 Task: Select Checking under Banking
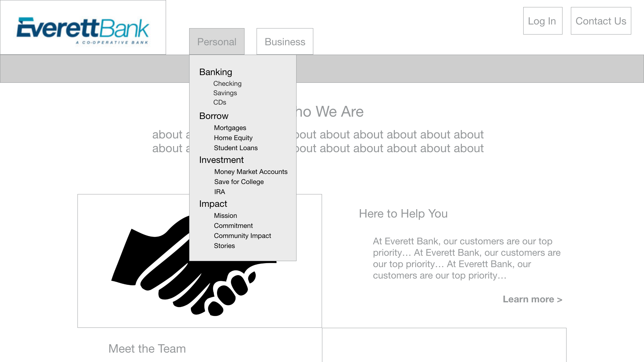(227, 83)
